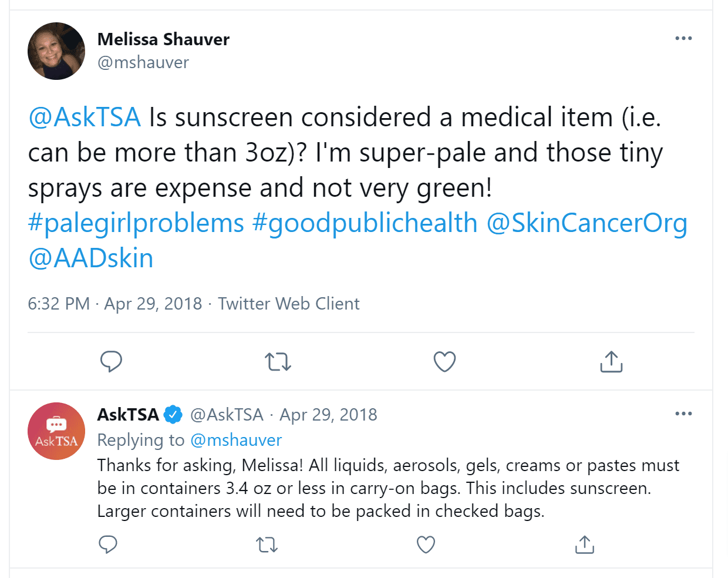Image resolution: width=728 pixels, height=578 pixels.
Task: Like Melissa Shauver's main tweet
Action: [x=444, y=361]
